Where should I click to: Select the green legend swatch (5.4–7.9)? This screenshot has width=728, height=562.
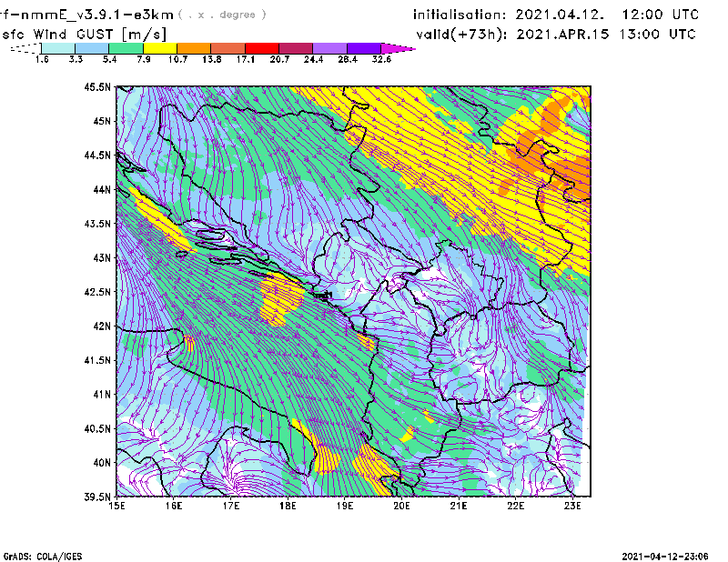(126, 48)
